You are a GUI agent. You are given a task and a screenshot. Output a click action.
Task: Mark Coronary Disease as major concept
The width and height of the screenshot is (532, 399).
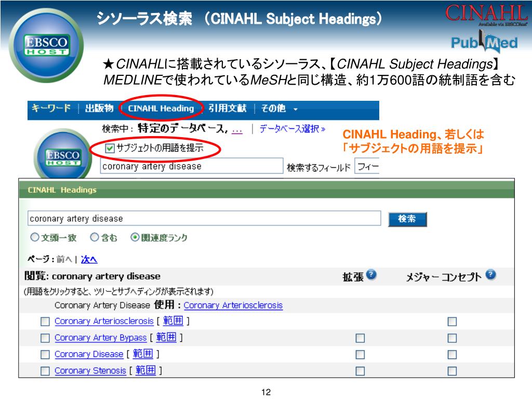(x=453, y=354)
